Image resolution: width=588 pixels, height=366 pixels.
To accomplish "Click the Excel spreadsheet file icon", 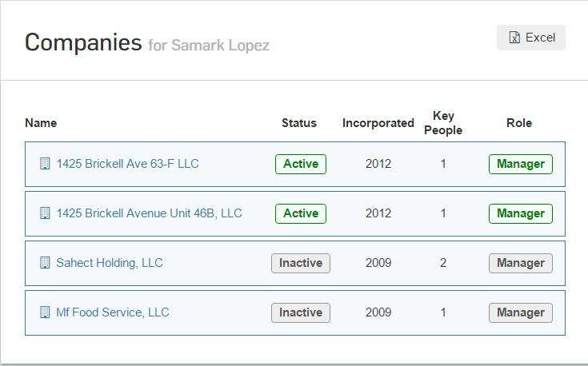I will pyautogui.click(x=514, y=38).
